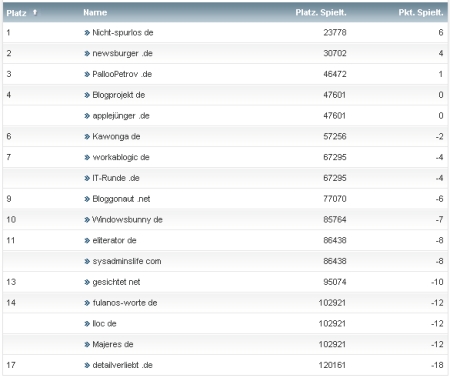Select the value 85764 for Windowsbunny

click(x=335, y=220)
